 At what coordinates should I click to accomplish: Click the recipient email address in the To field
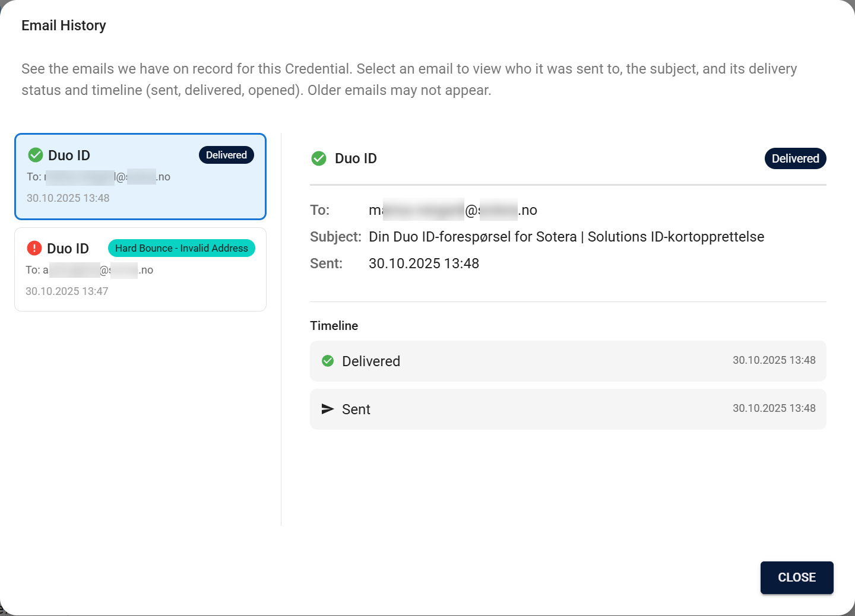pos(453,209)
